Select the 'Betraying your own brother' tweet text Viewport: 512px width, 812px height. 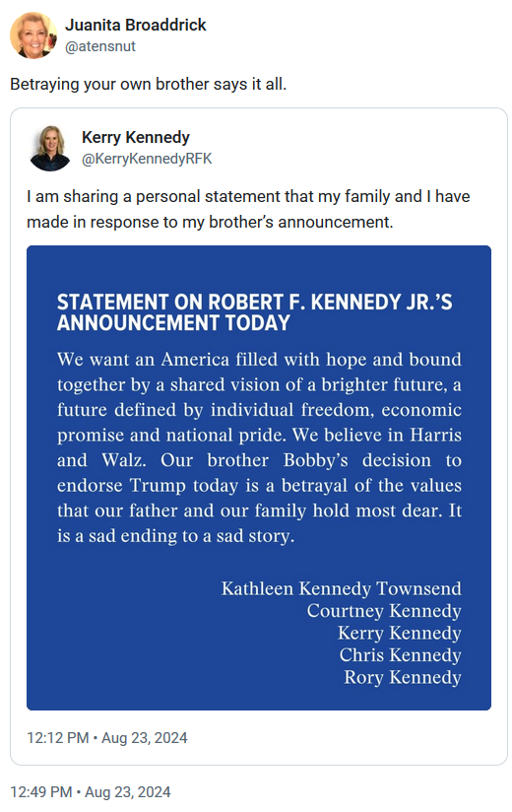coord(149,84)
